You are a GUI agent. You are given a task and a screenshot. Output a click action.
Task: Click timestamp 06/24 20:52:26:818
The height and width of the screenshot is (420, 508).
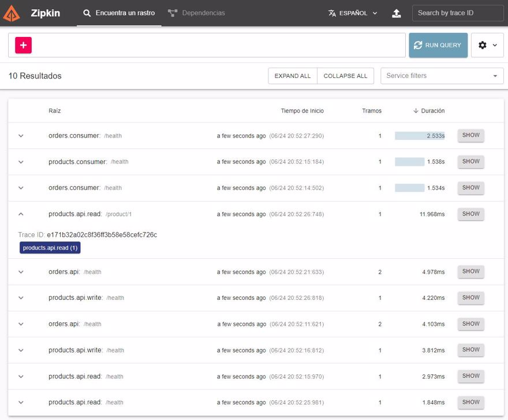pyautogui.click(x=297, y=298)
